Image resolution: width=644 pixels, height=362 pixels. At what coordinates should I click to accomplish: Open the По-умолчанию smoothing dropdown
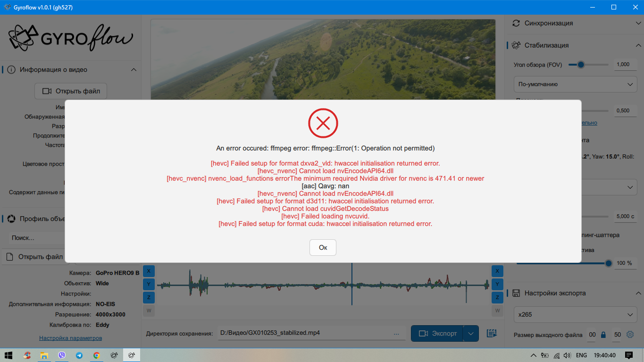(x=575, y=84)
